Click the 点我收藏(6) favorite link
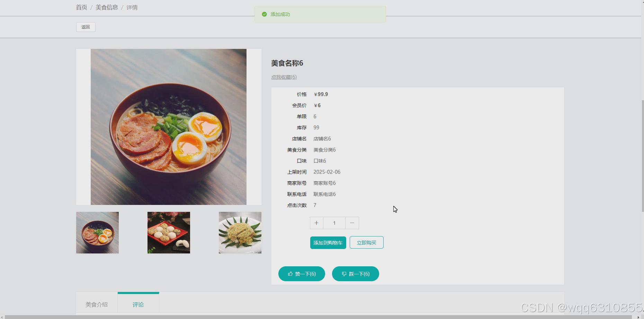 (284, 77)
